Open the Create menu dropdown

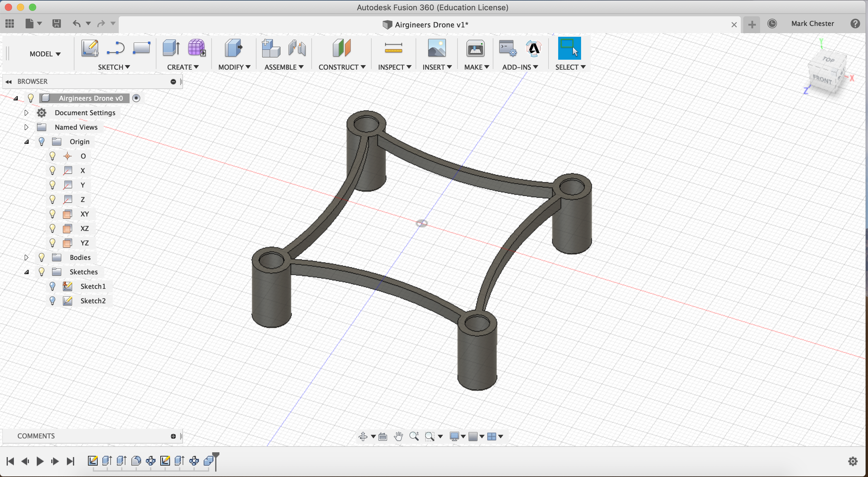click(183, 67)
